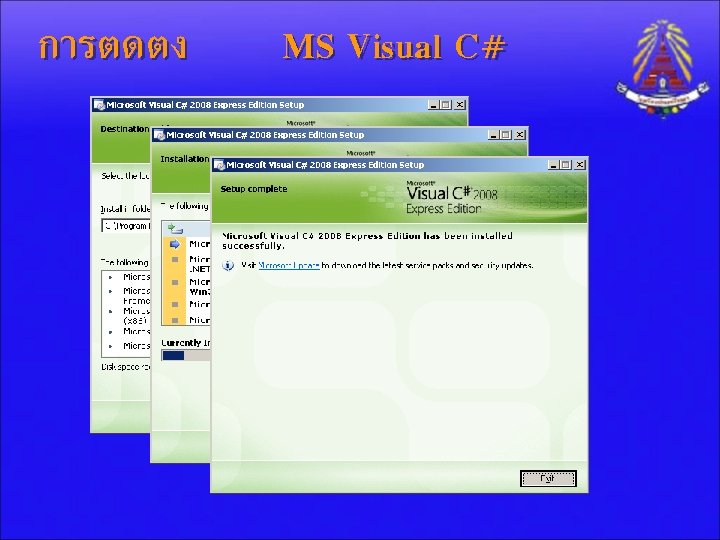The width and height of the screenshot is (720, 540).
Task: Click the "installed successfully" message text
Action: tap(367, 241)
